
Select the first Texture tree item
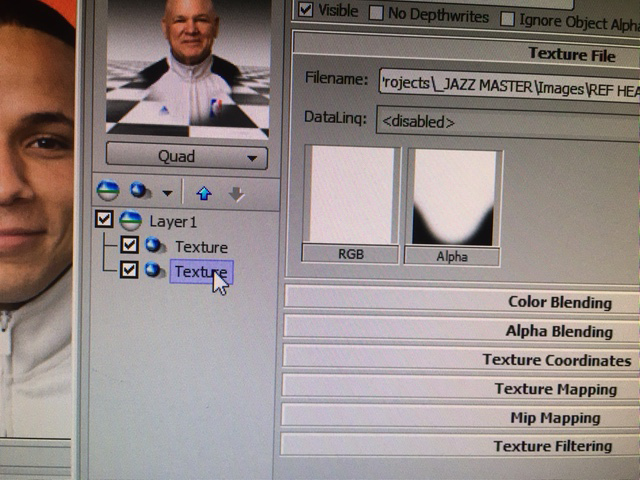click(201, 247)
